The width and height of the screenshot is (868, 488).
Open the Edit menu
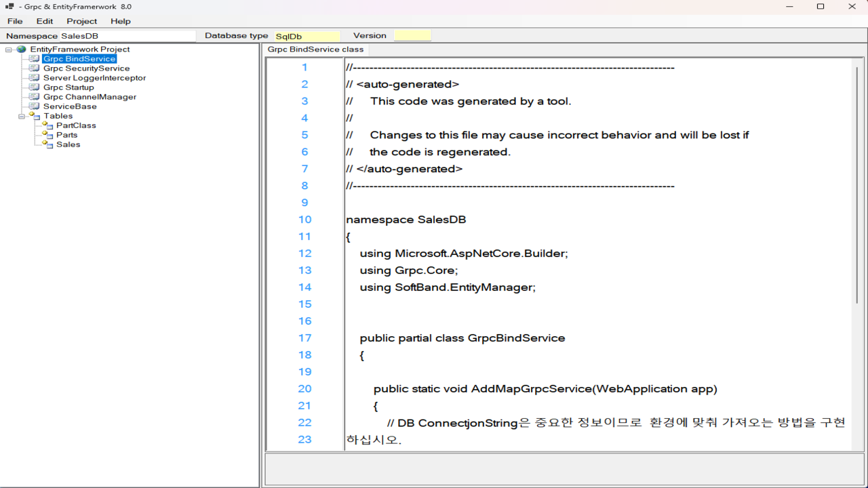(45, 21)
